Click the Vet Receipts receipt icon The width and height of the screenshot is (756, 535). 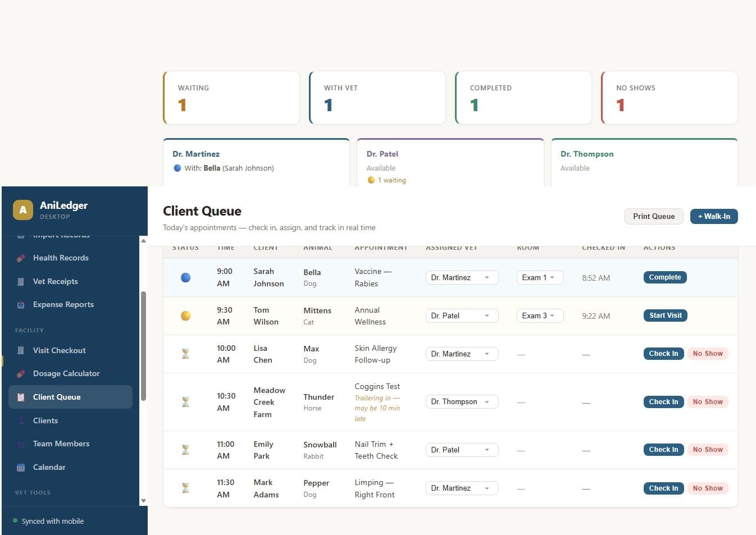coord(21,281)
